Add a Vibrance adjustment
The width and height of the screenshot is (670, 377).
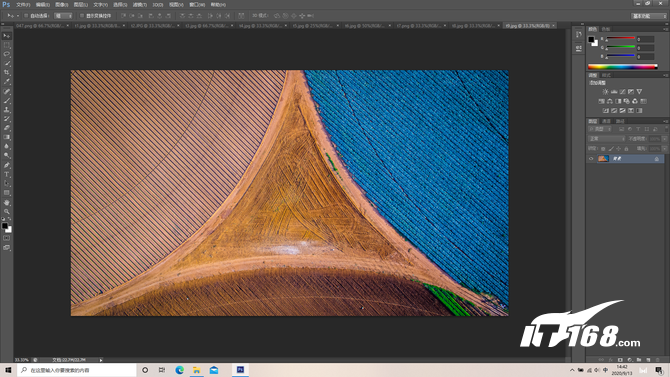coord(639,91)
